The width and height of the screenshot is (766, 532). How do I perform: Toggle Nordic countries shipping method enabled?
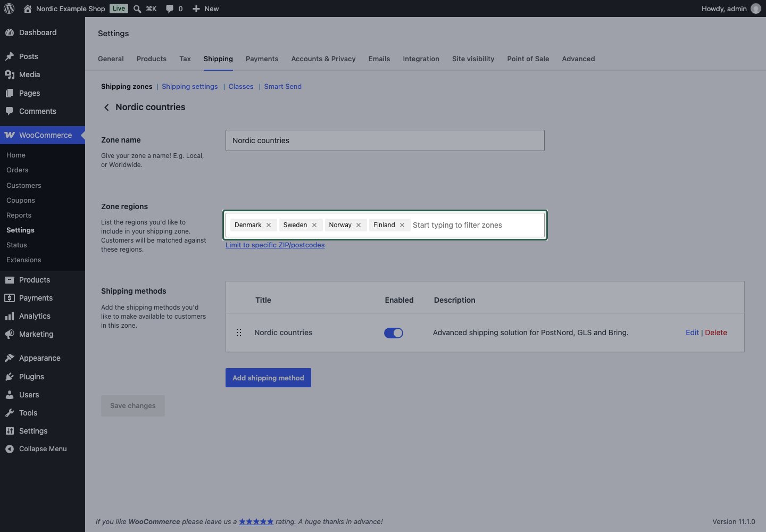point(394,333)
